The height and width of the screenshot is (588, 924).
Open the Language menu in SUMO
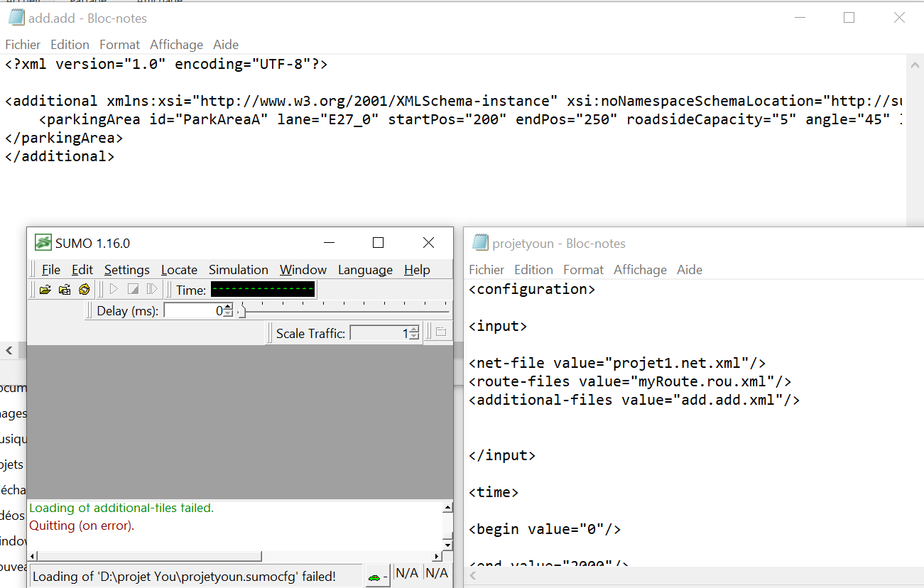click(x=364, y=270)
